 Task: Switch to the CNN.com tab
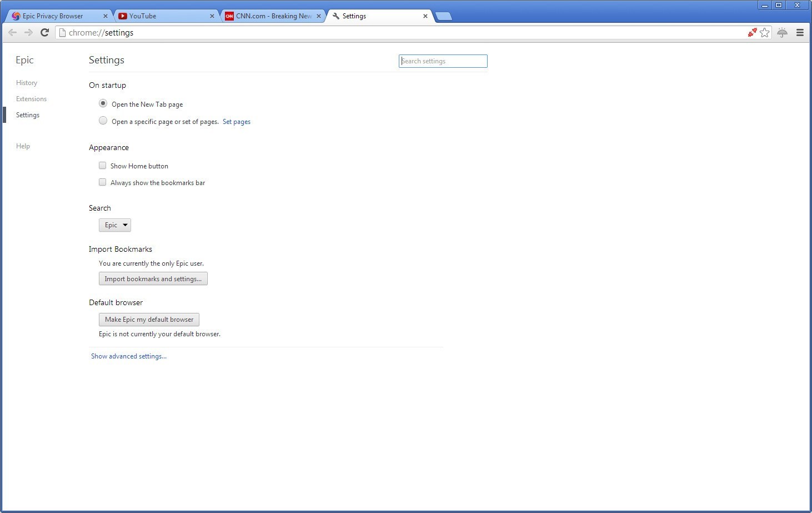click(x=267, y=16)
